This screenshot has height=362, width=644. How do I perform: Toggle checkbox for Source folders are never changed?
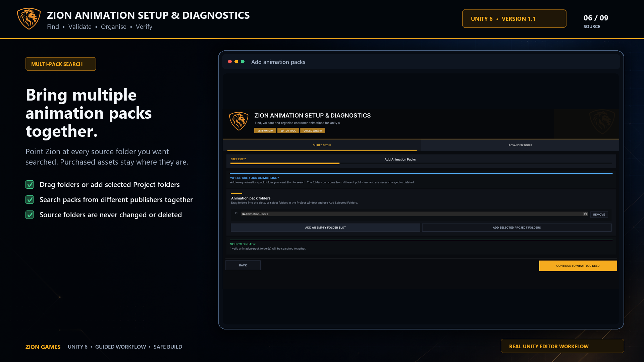pos(30,215)
